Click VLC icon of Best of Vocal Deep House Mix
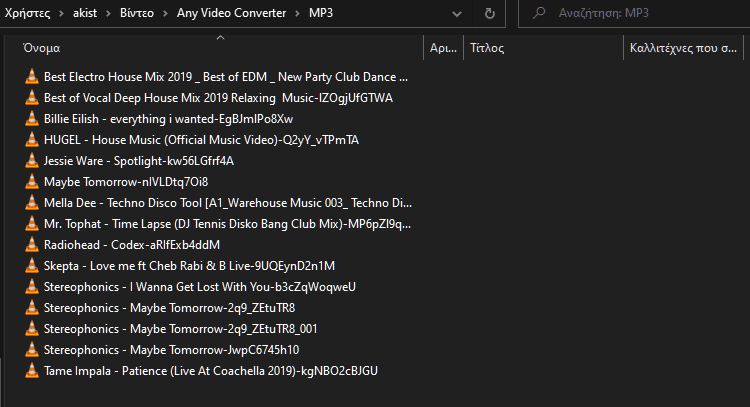 [32, 98]
